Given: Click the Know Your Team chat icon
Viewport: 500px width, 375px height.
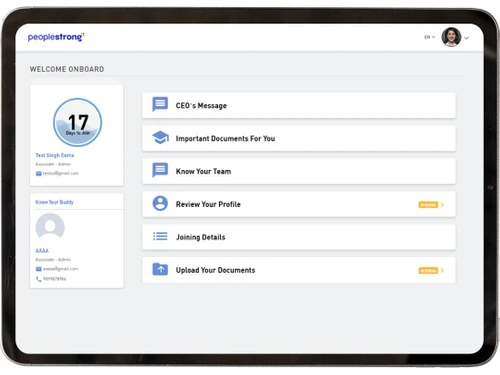Looking at the screenshot, I should click(x=160, y=170).
